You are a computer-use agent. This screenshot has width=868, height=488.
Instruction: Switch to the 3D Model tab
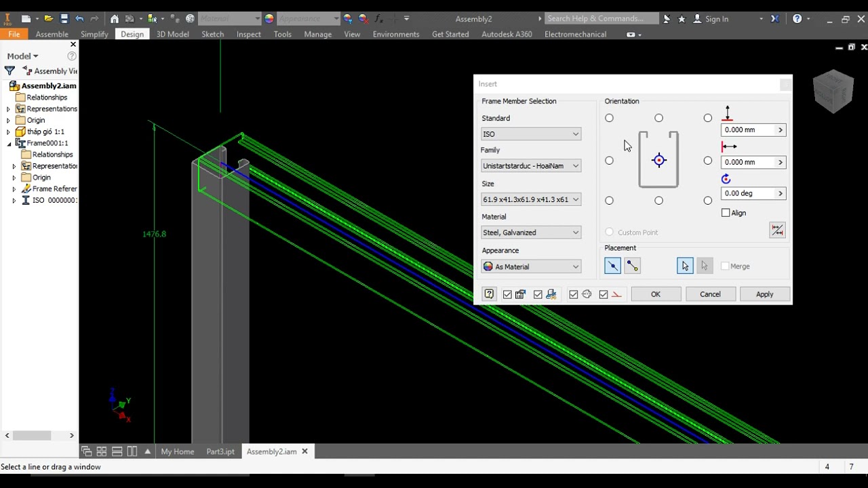pyautogui.click(x=172, y=34)
